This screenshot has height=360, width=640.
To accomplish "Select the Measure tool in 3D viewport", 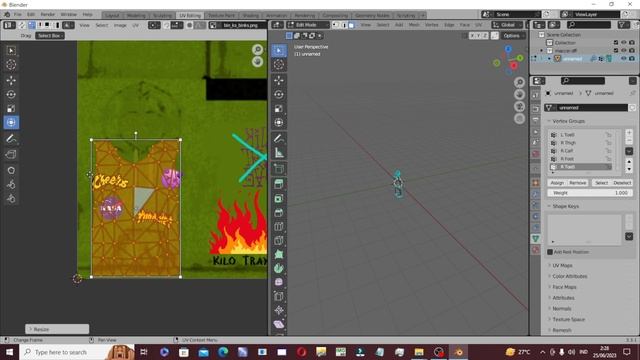I will point(279,153).
